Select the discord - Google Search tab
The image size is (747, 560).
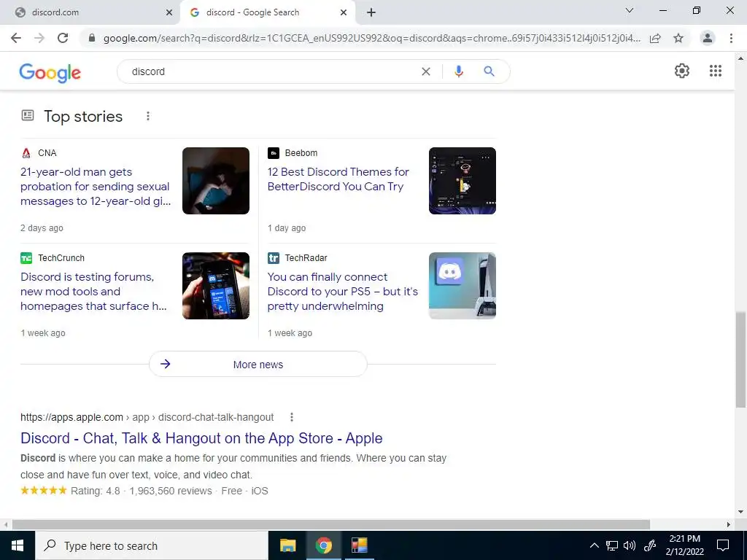pos(268,12)
